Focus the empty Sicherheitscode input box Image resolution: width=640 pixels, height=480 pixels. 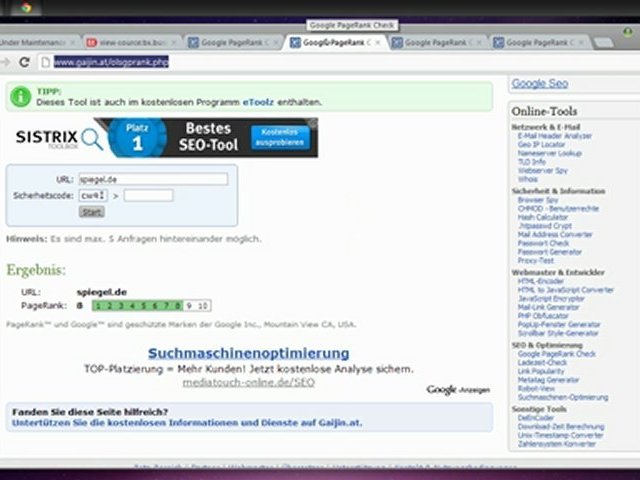click(x=148, y=195)
